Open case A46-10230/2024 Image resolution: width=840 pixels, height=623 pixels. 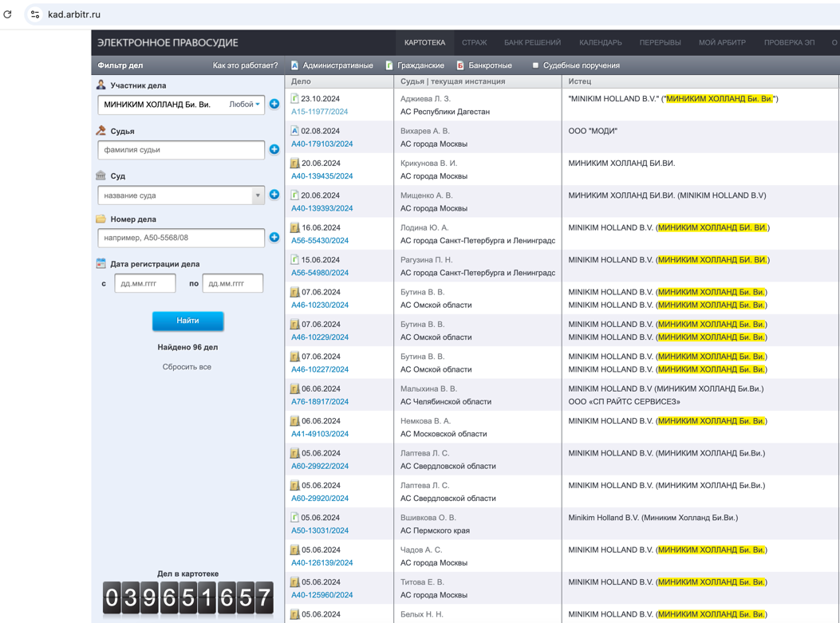click(320, 305)
